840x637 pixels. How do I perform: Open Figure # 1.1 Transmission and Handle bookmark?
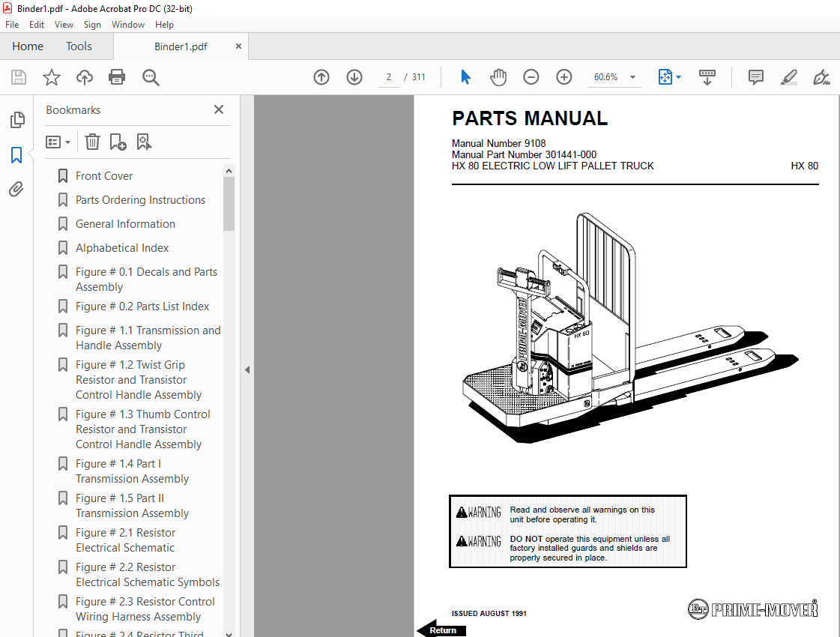(x=148, y=337)
